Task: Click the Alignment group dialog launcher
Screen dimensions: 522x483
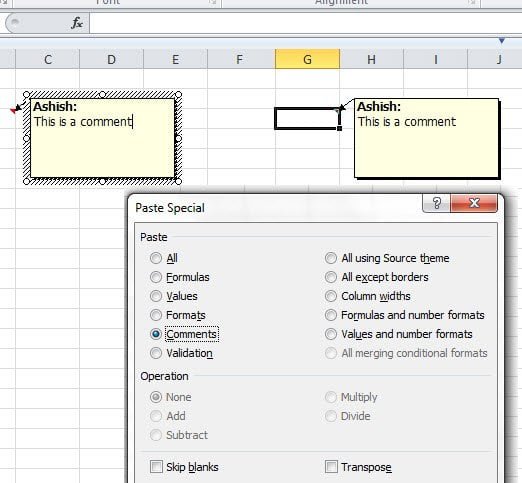Action: click(471, 3)
